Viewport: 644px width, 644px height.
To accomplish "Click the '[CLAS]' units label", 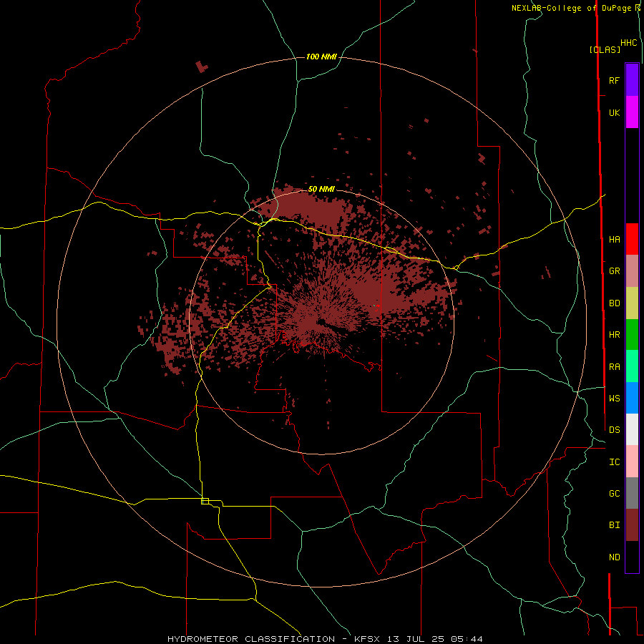I will (x=605, y=49).
